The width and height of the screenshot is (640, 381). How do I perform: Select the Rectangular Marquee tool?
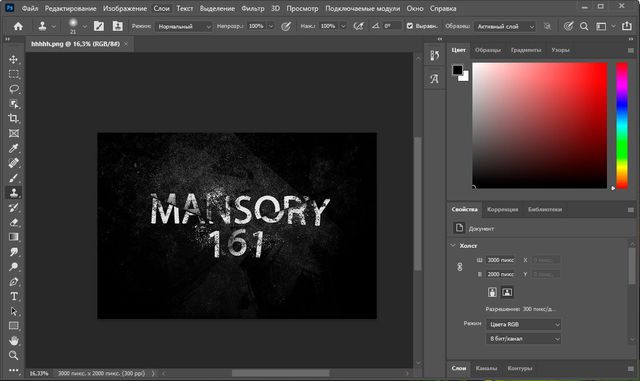point(13,74)
